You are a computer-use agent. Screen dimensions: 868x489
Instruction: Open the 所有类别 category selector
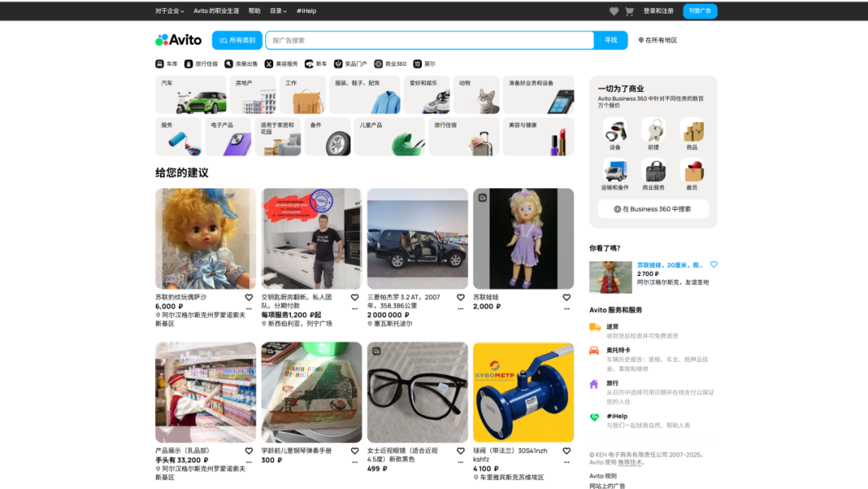tap(238, 40)
